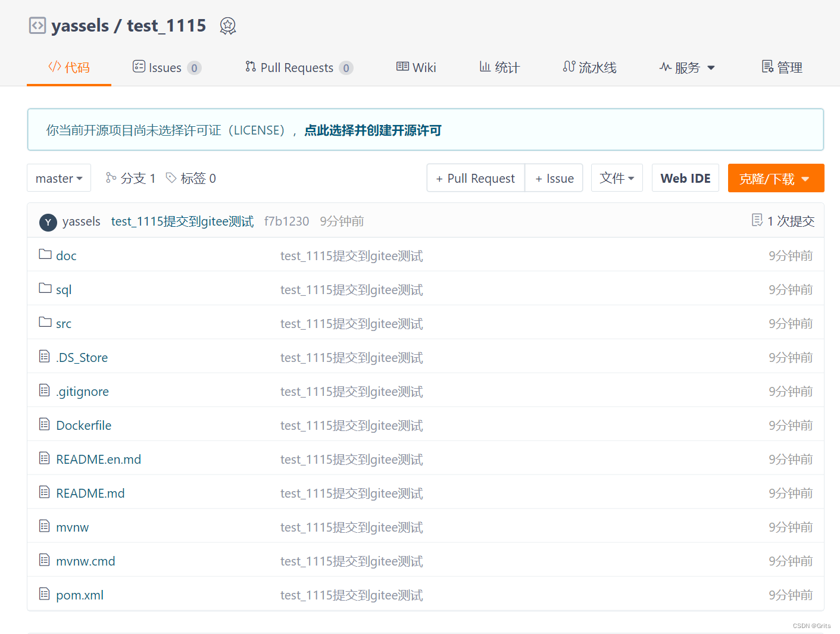Viewport: 840px width, 634px height.
Task: Click the .gitignore file icon
Action: click(x=45, y=390)
